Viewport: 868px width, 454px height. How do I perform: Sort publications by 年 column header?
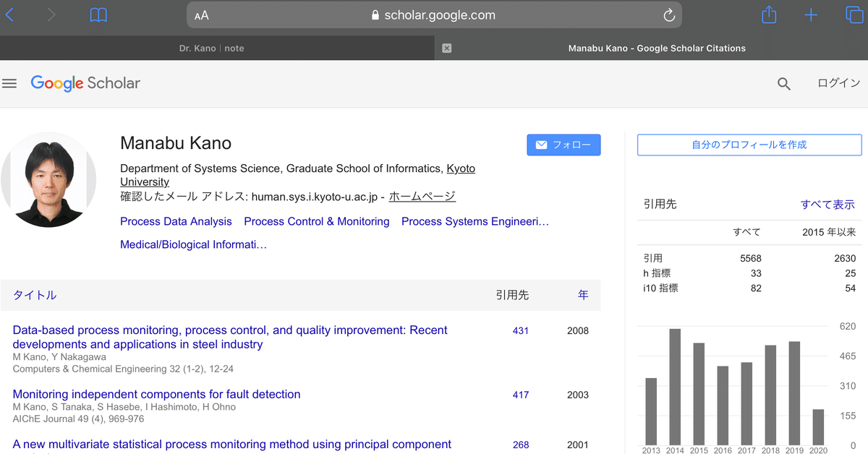583,295
